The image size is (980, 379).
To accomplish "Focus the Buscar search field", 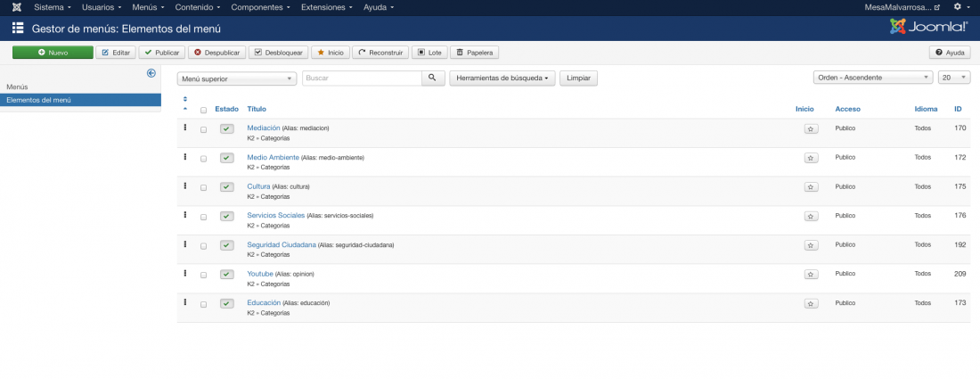I will pyautogui.click(x=363, y=78).
